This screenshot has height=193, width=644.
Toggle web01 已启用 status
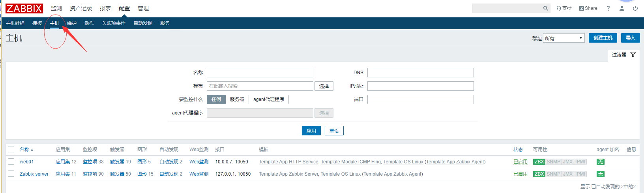tap(520, 162)
